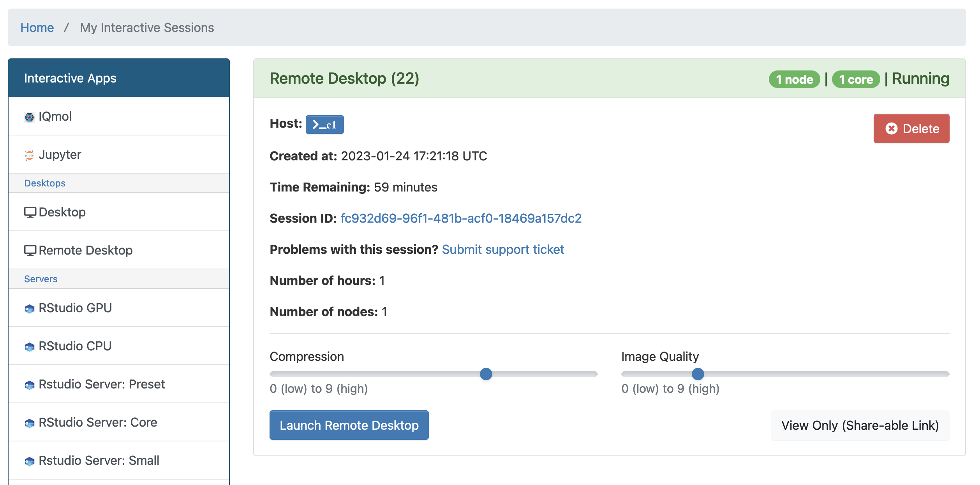
Task: Click the Rstudio Server: Preset icon
Action: (29, 385)
